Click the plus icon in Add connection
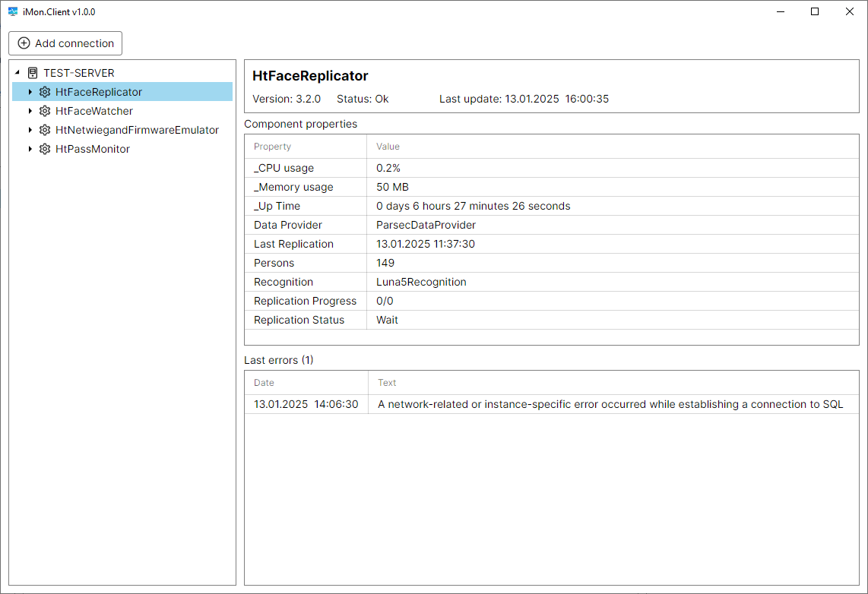The height and width of the screenshot is (594, 868). click(24, 43)
